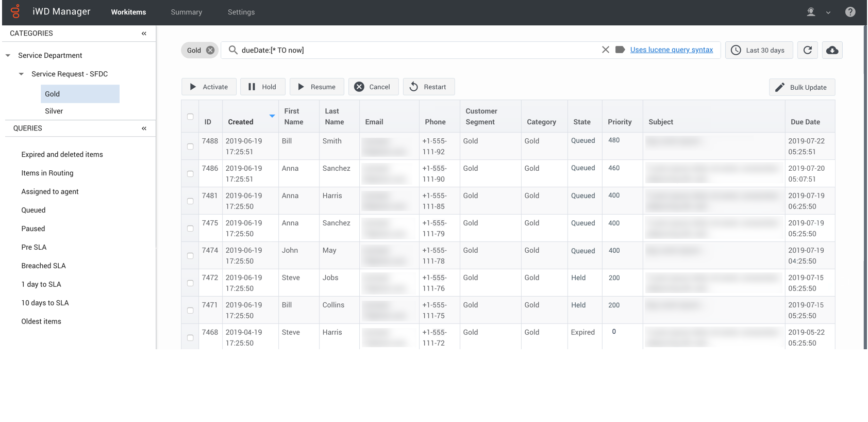Tick the checkbox for workitem 7472
This screenshot has width=868, height=422.
click(x=190, y=283)
